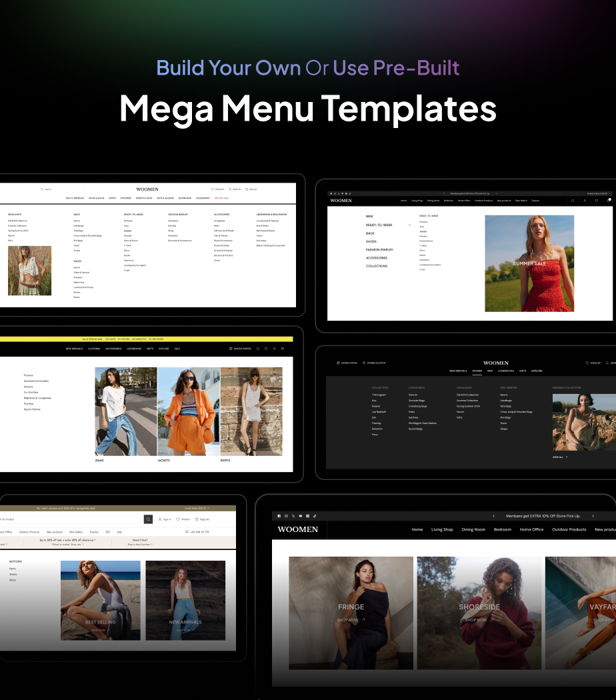
Task: Click the wishlist heart in the Summer Sale template header
Action: click(x=597, y=201)
